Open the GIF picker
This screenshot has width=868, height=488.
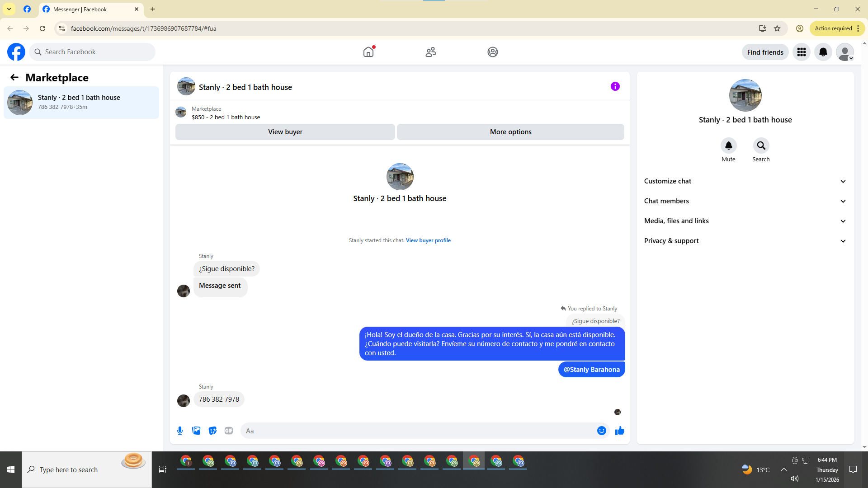(229, 431)
